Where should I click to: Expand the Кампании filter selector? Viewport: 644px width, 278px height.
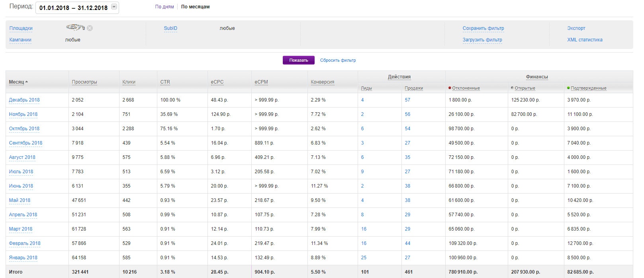coord(20,40)
